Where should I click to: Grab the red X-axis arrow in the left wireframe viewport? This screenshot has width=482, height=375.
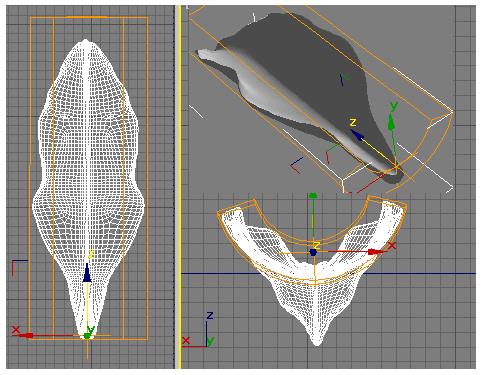[x=26, y=335]
